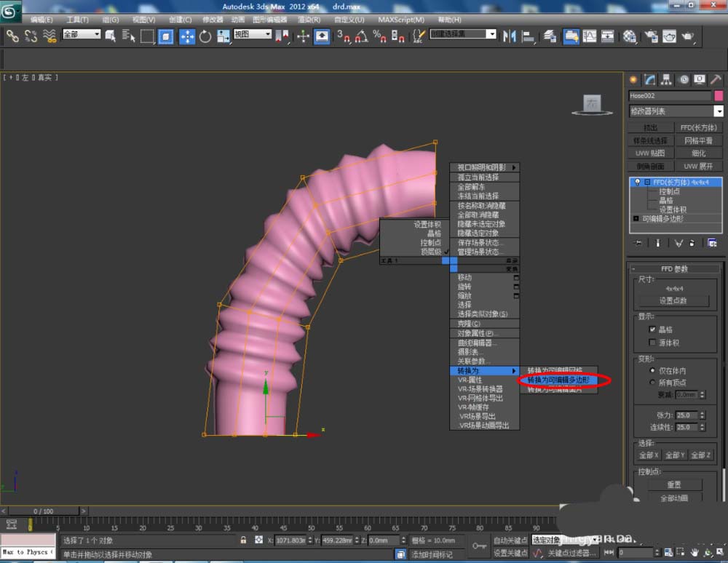Click the pink object color swatch
The image size is (728, 563).
[719, 96]
